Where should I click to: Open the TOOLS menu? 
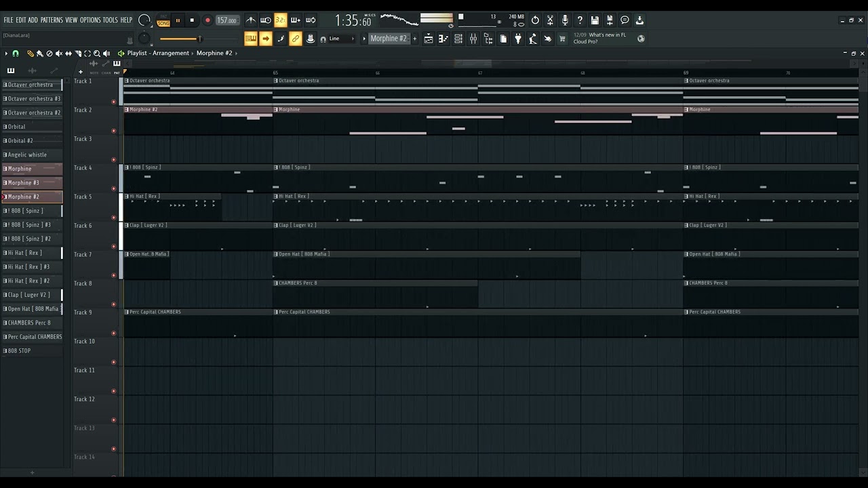click(110, 20)
